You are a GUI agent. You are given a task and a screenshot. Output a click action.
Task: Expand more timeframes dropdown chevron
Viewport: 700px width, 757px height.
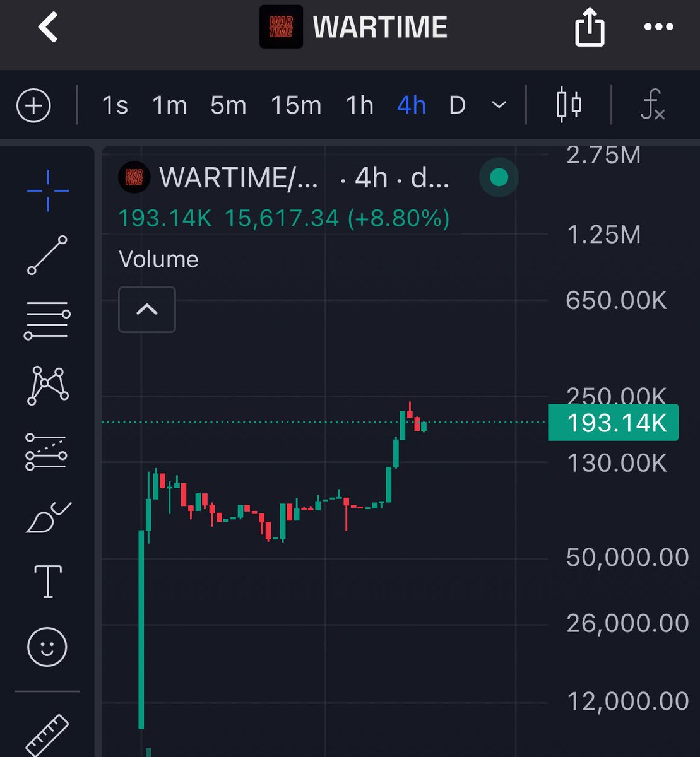tap(499, 105)
